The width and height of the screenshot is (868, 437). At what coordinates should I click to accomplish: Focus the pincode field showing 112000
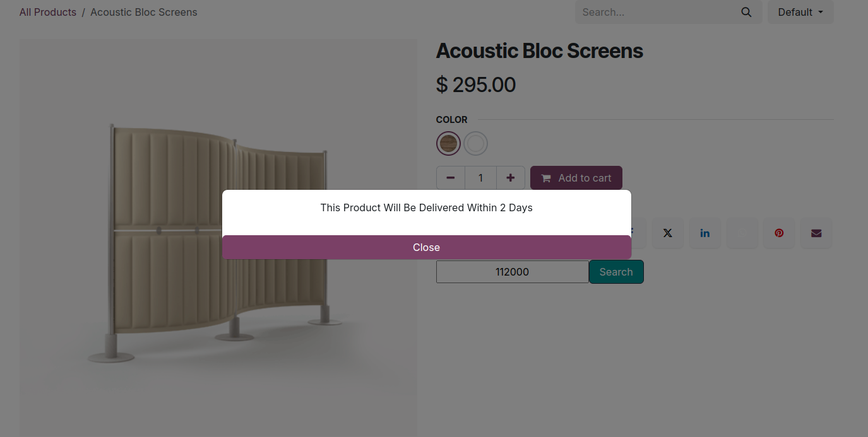512,272
